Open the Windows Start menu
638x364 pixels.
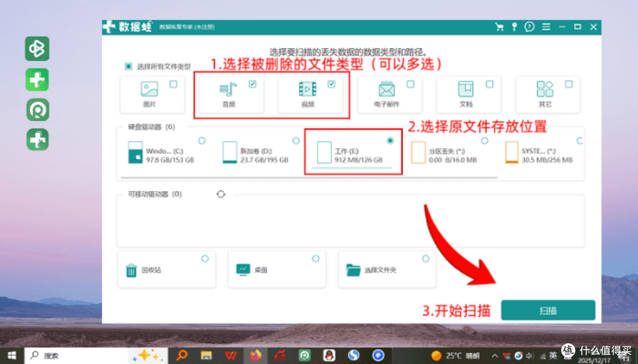coord(11,356)
